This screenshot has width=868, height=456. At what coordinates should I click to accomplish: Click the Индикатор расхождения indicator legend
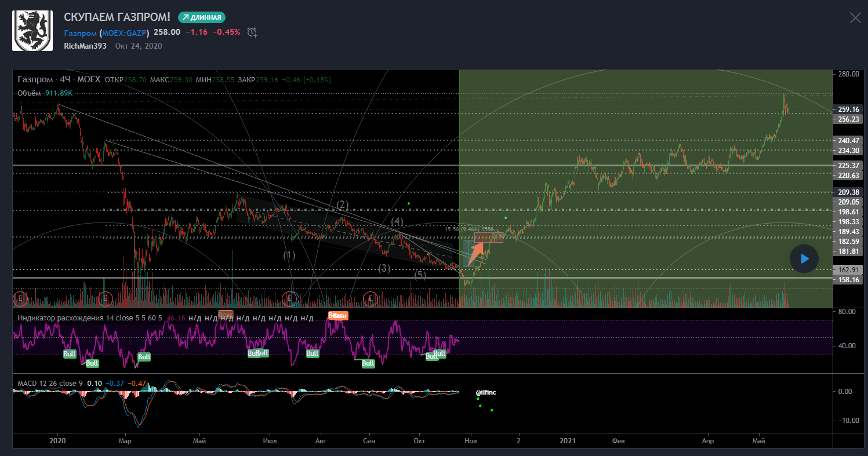[90, 318]
